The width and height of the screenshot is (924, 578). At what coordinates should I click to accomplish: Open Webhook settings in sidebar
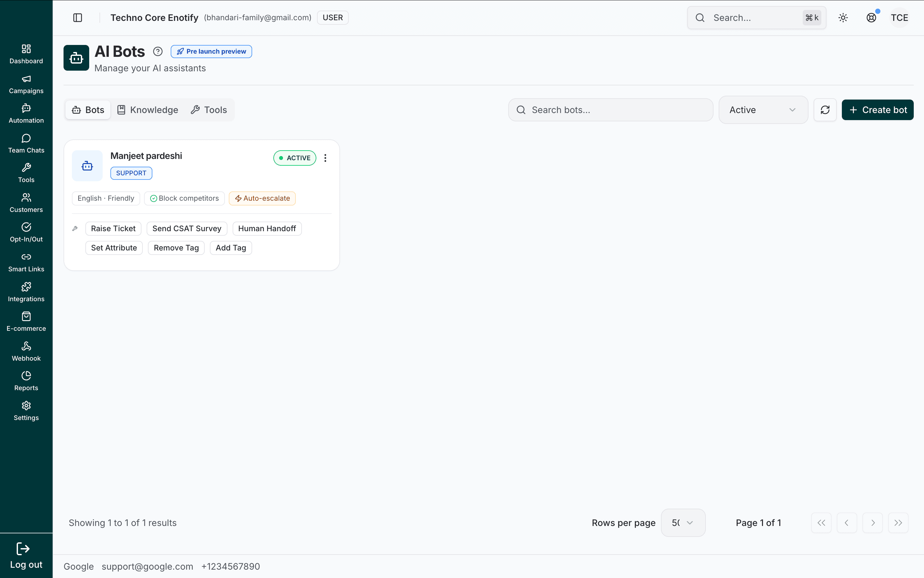pos(26,352)
